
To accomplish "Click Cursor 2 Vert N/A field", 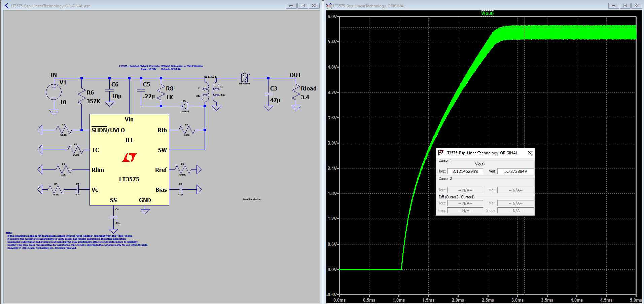I will coord(515,190).
